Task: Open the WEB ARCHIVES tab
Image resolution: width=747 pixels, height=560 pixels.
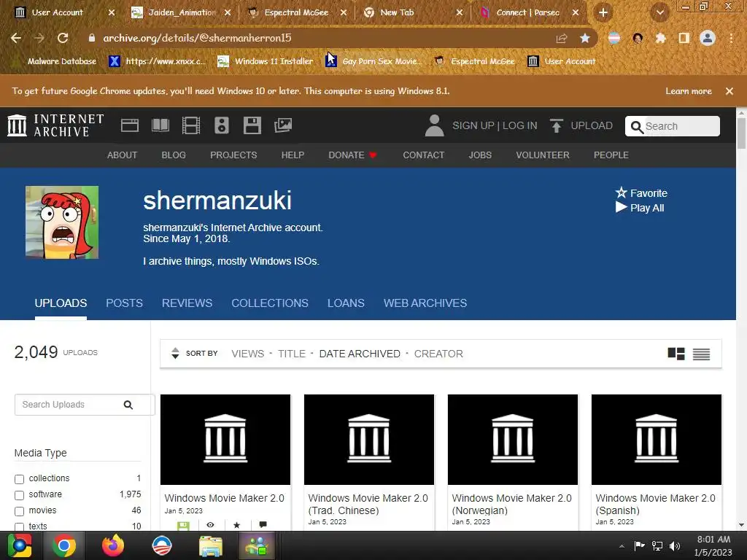Action: pyautogui.click(x=425, y=303)
